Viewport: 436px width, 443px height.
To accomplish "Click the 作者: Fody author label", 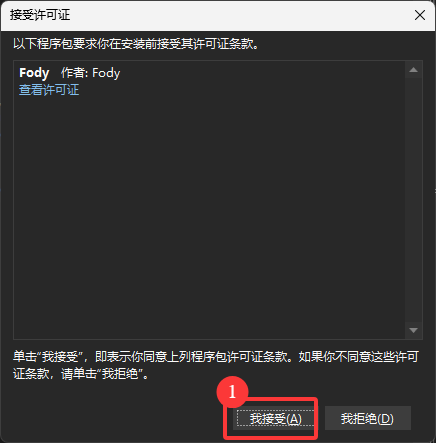I will click(x=90, y=73).
